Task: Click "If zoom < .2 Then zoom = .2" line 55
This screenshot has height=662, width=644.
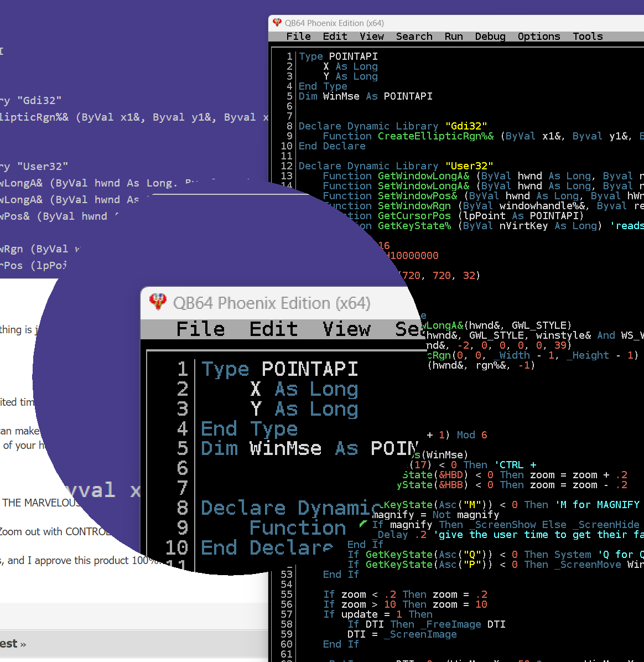Action: (405, 594)
